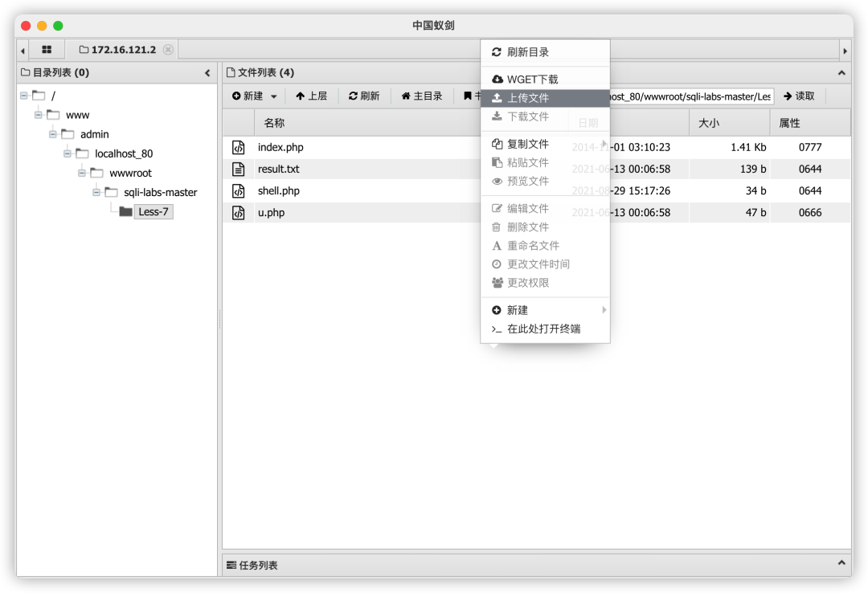Click the 139 b size cell

(753, 169)
